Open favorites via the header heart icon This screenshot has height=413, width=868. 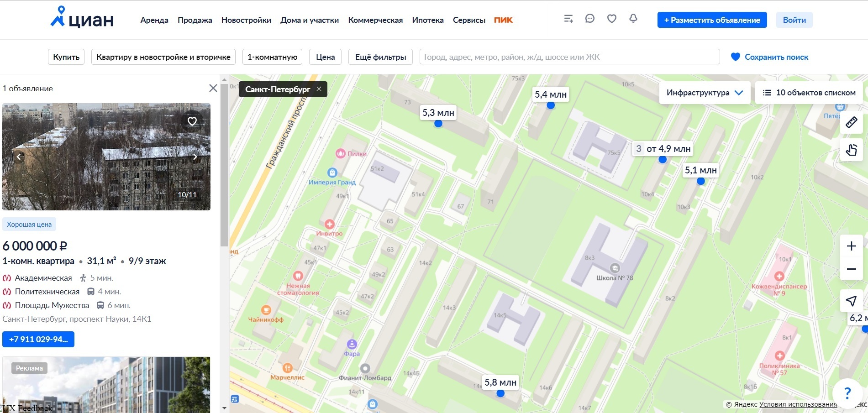[611, 19]
